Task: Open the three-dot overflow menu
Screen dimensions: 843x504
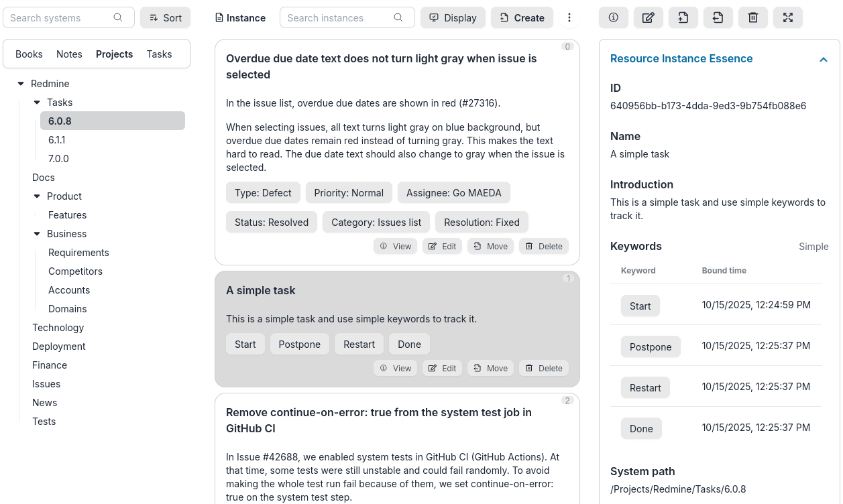Action: pyautogui.click(x=569, y=17)
